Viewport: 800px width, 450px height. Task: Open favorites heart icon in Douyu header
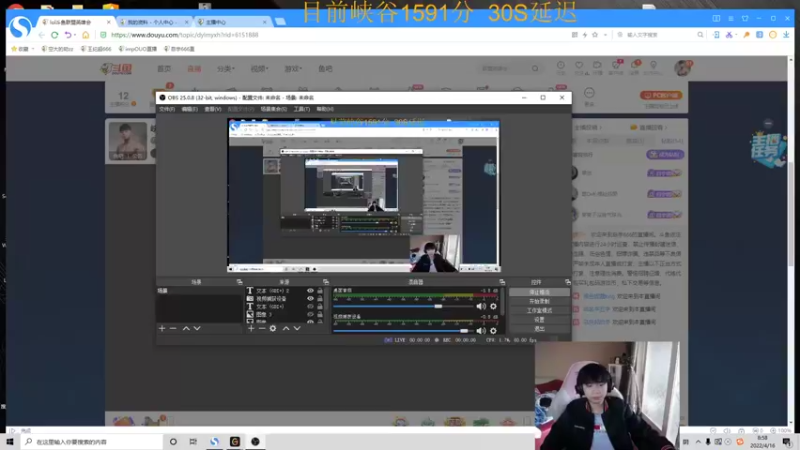coord(579,65)
